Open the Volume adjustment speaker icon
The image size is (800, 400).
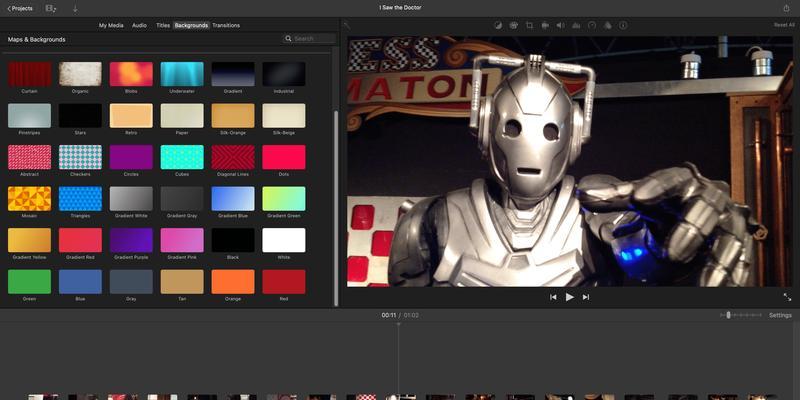tap(560, 25)
